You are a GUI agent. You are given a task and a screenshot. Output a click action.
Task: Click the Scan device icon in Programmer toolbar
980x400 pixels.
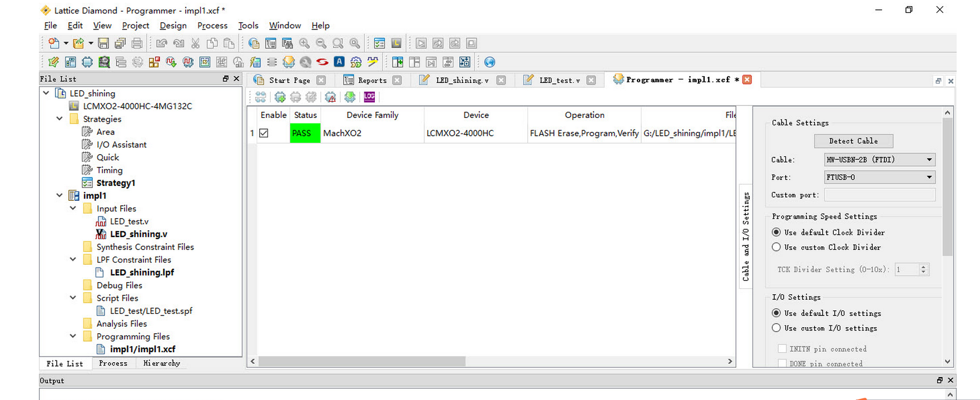(260, 97)
